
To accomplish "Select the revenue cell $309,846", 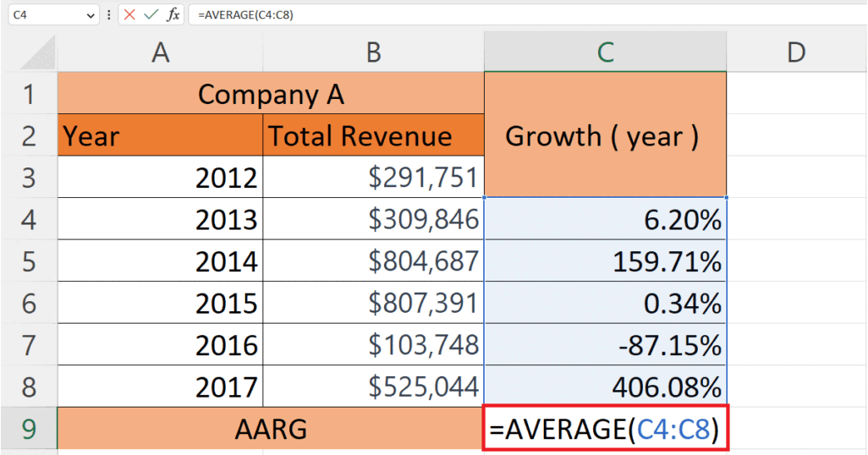I will [374, 219].
